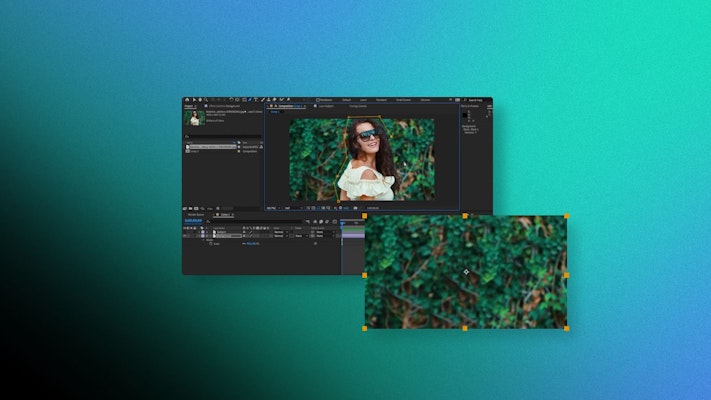
Task: Open the viewer resolution dropdown
Action: coord(290,208)
